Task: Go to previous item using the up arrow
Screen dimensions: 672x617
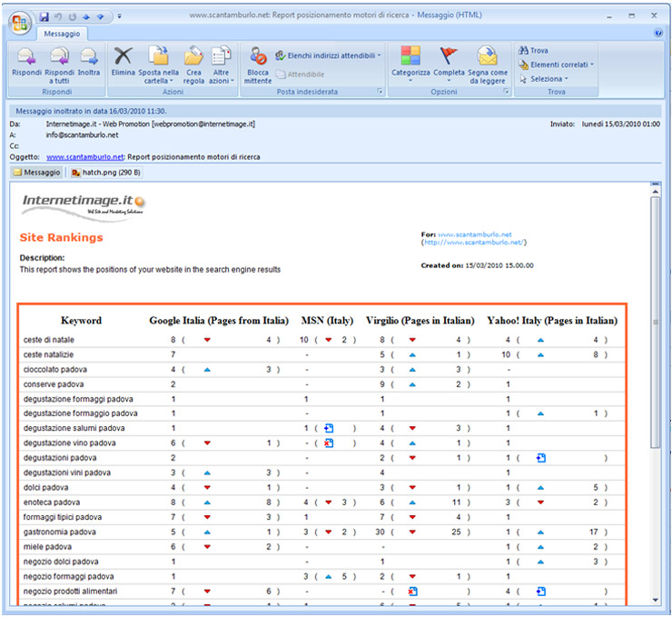Action: coord(86,16)
